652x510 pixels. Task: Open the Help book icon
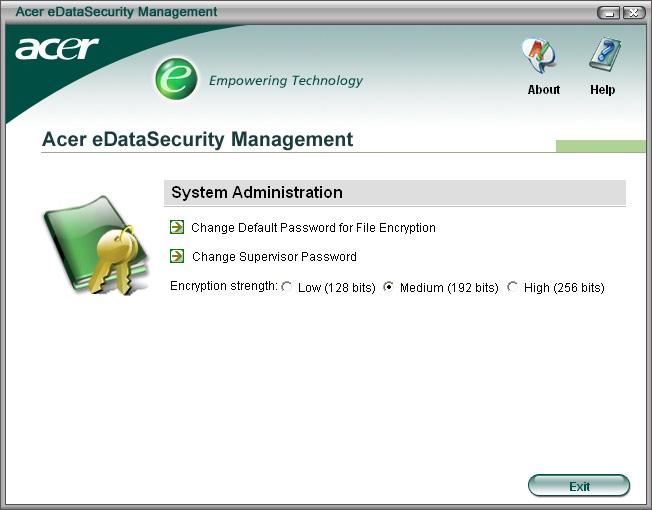(x=605, y=56)
